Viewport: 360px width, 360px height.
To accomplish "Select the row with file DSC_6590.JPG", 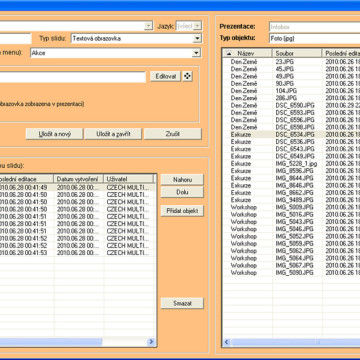I will 292,105.
